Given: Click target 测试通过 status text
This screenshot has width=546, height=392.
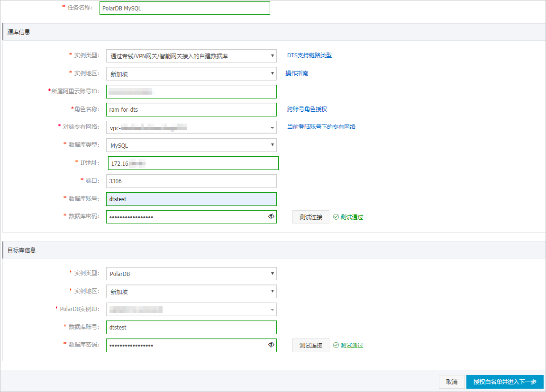Looking at the screenshot, I should 352,346.
